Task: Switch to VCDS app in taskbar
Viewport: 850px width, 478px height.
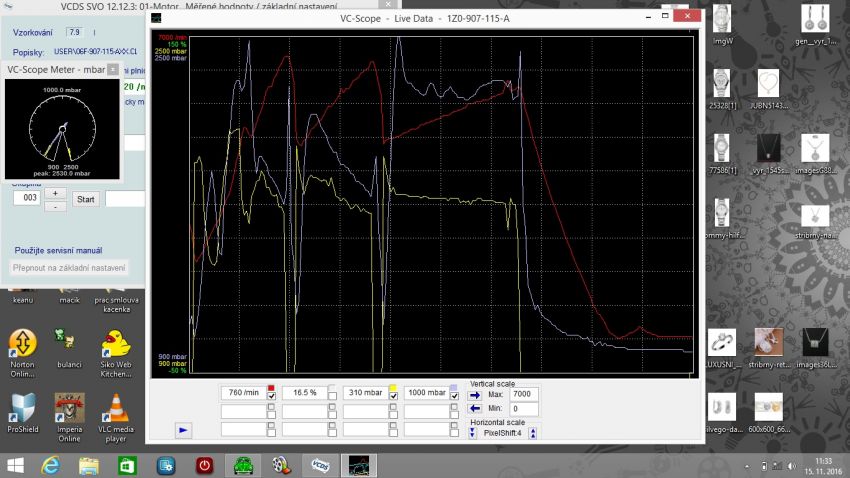Action: click(320, 466)
